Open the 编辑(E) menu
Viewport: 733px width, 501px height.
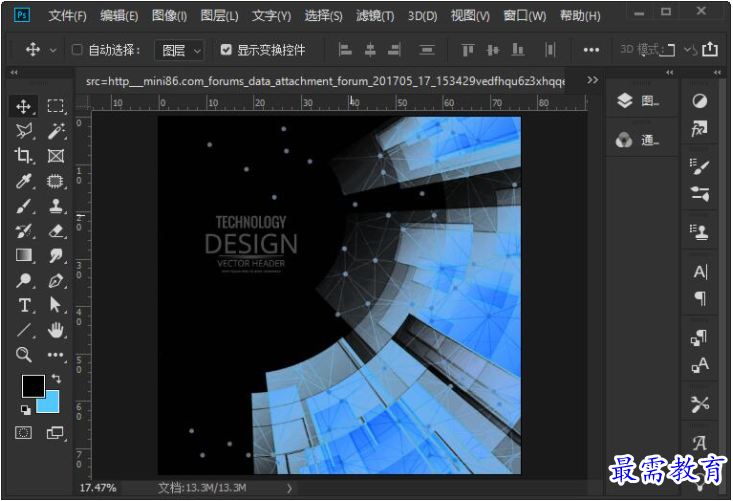(119, 16)
